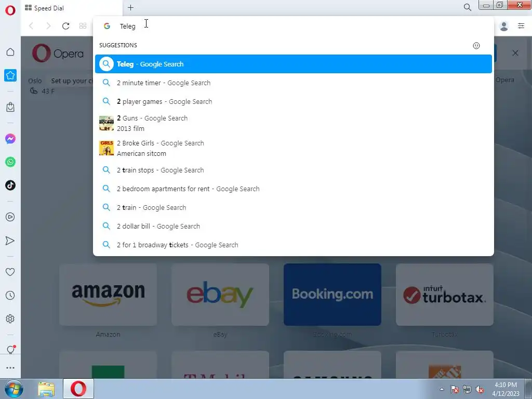
Task: Reload the current page
Action: (66, 26)
